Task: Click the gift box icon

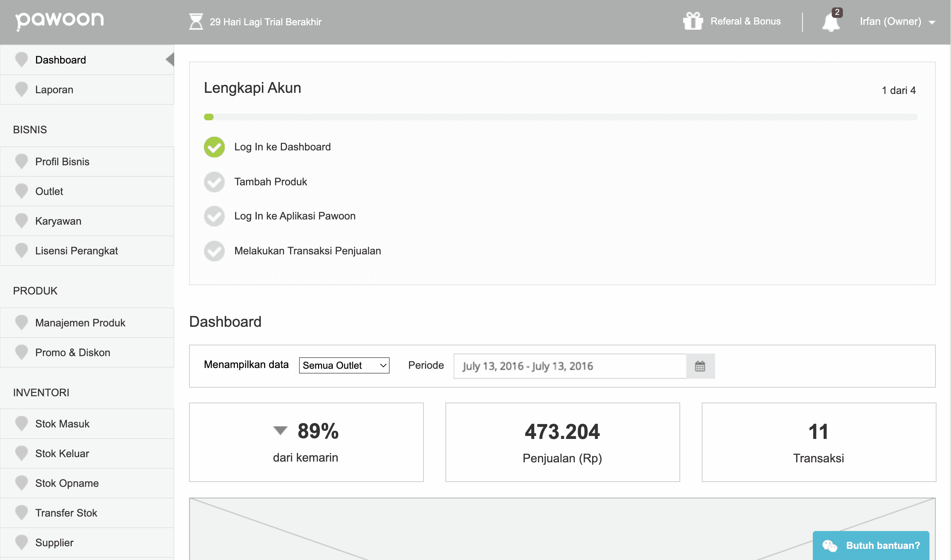Action: 693,21
